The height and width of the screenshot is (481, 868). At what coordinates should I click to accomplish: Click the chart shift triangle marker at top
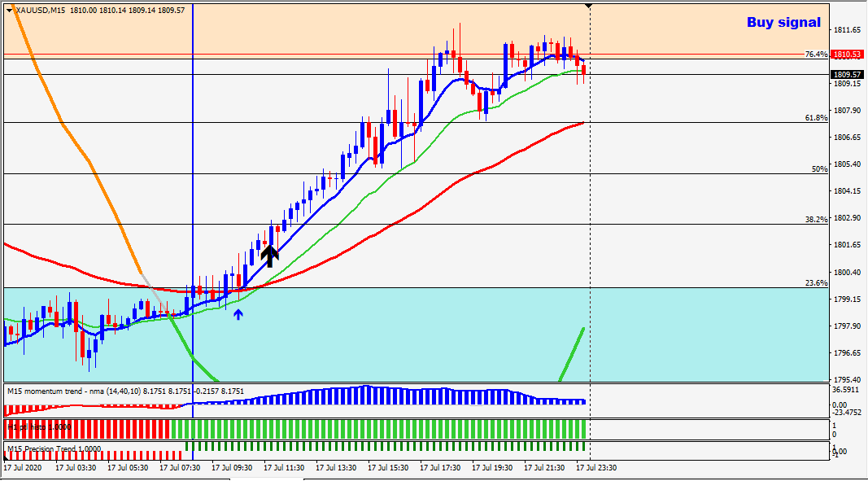click(x=590, y=6)
